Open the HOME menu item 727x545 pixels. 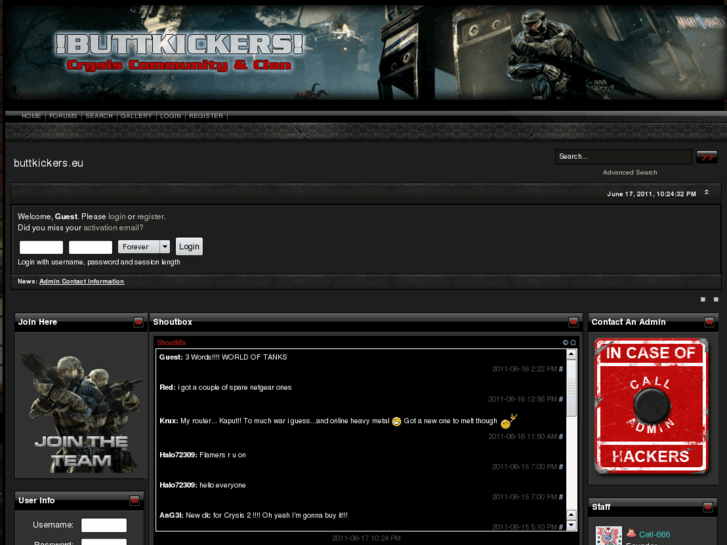click(x=31, y=116)
